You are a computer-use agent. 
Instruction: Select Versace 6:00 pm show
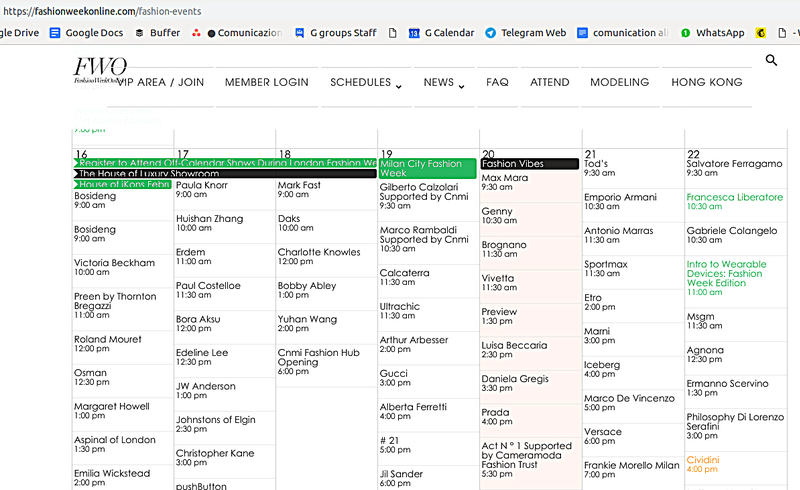point(603,436)
